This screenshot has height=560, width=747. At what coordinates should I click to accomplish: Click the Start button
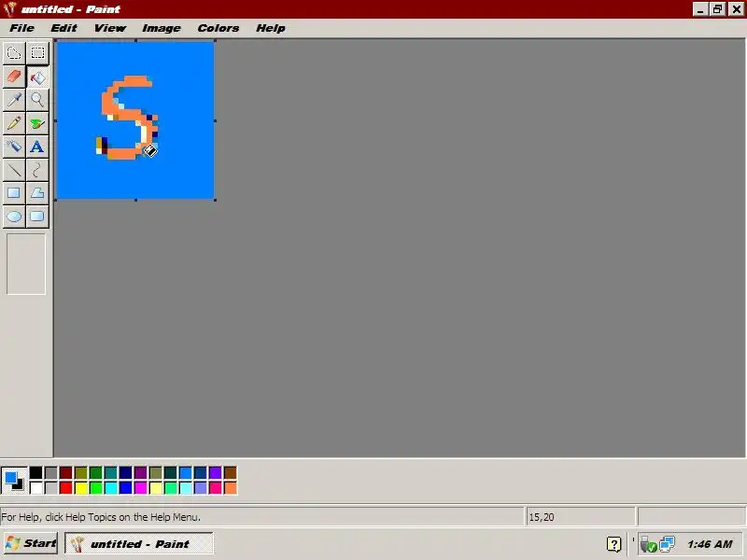[x=31, y=543]
